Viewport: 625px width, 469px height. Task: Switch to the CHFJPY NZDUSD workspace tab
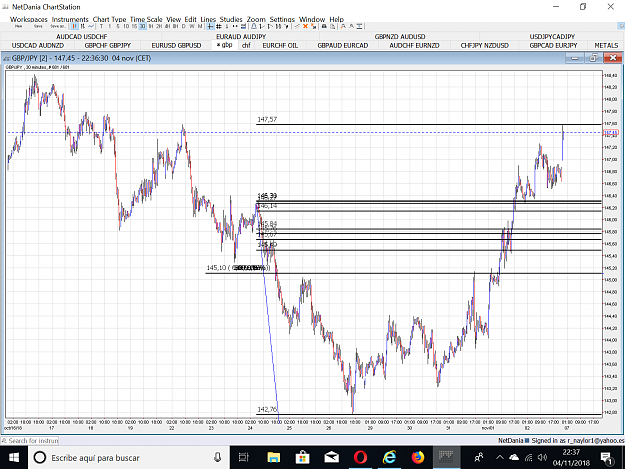(484, 45)
